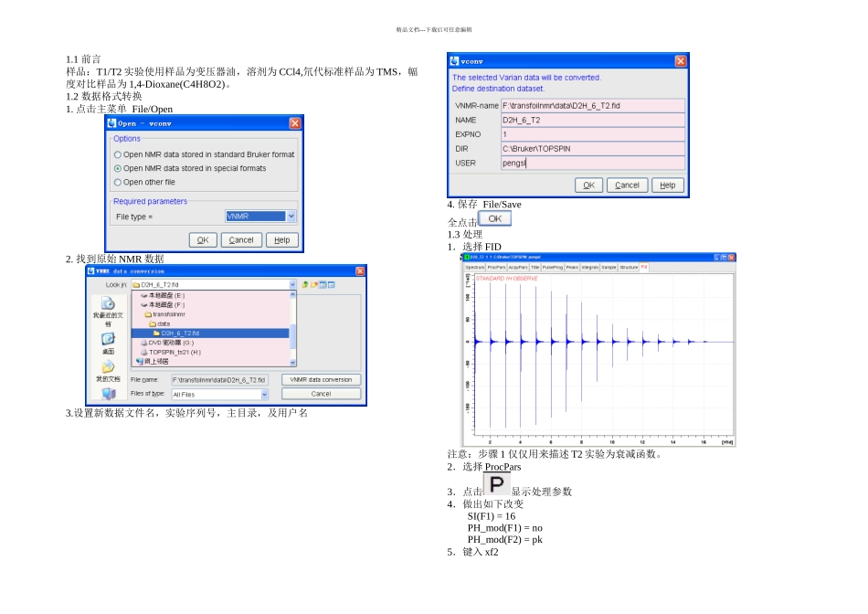Select the Open other file option
This screenshot has width=868, height=614.
pyautogui.click(x=144, y=182)
